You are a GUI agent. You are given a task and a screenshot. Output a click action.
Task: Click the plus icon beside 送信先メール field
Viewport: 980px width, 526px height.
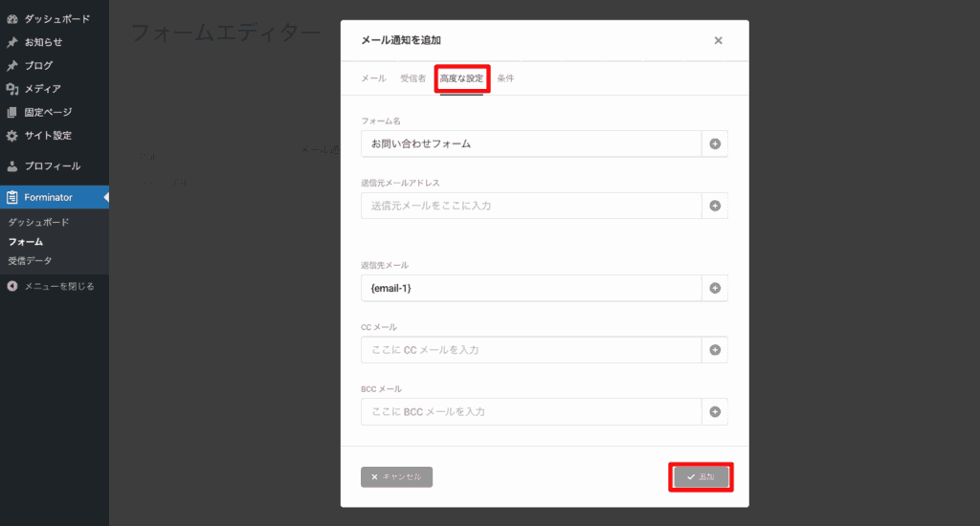pyautogui.click(x=715, y=288)
